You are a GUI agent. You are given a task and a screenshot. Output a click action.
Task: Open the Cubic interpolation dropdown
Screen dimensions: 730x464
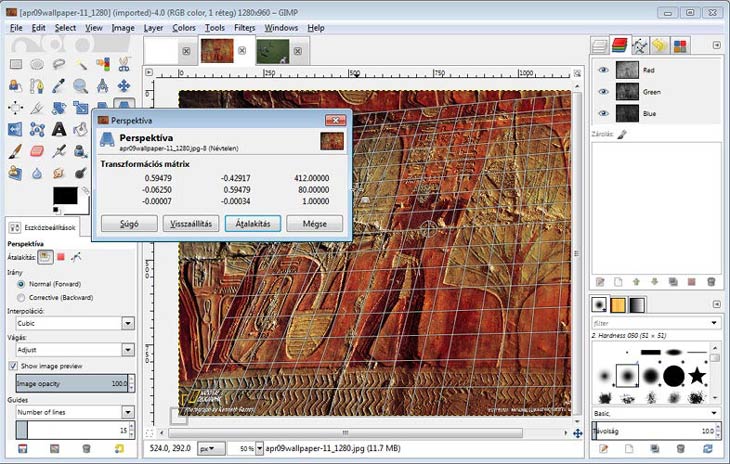pos(128,323)
